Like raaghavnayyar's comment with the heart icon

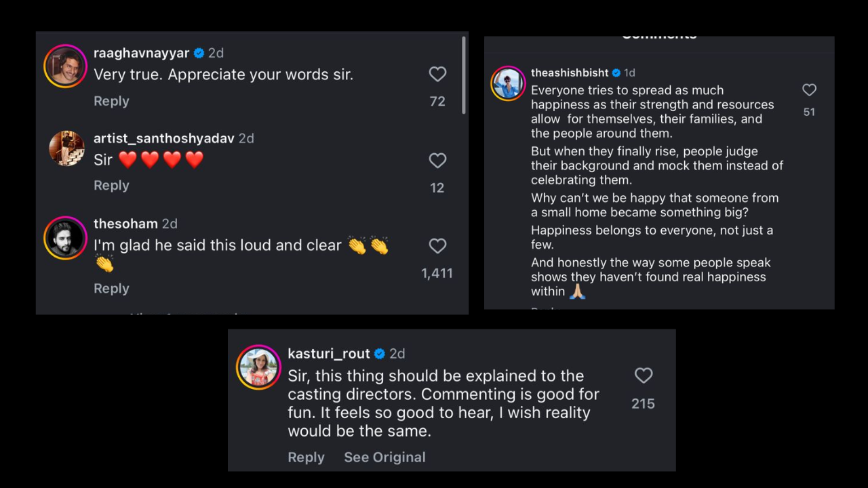437,74
